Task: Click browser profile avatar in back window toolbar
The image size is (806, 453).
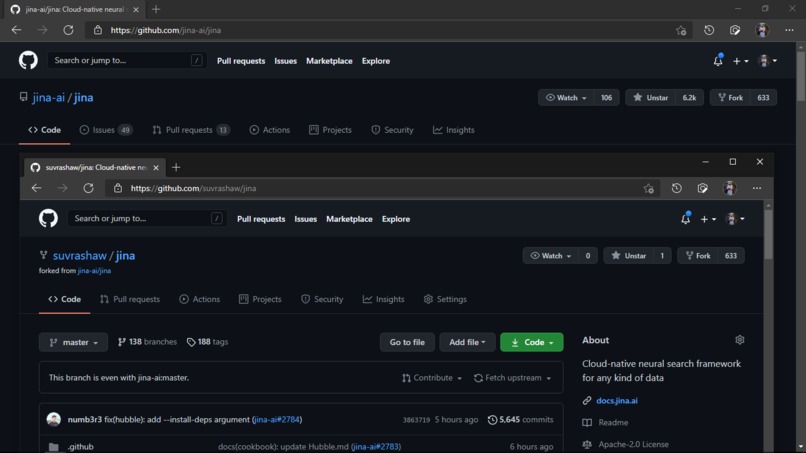Action: pos(762,30)
